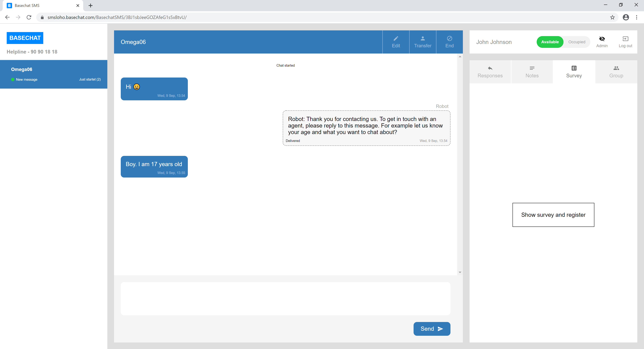Open the browser profile icon
The height and width of the screenshot is (349, 644).
tap(626, 17)
